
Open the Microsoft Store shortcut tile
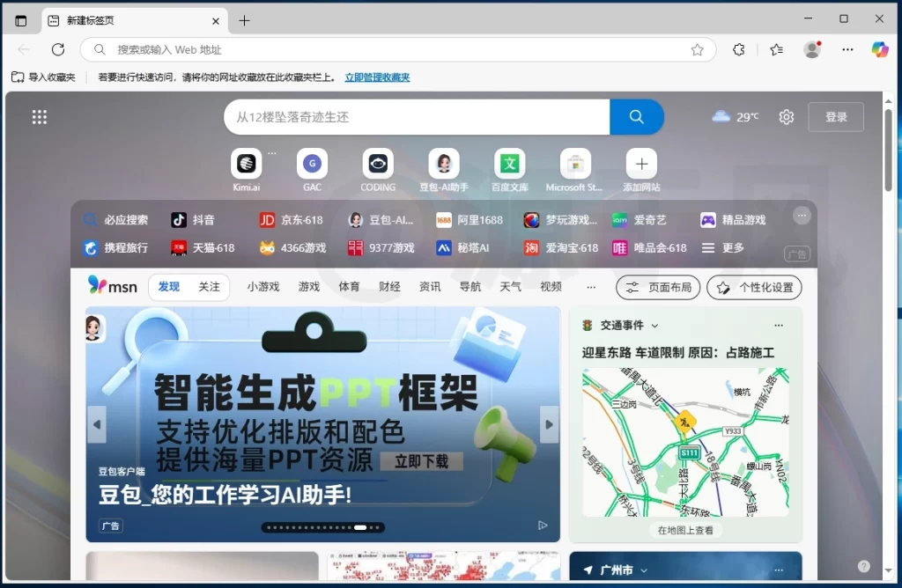pos(575,164)
